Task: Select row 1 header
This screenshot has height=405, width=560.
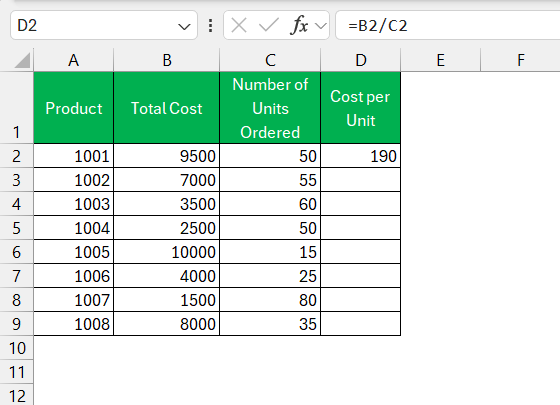Action: click(16, 108)
